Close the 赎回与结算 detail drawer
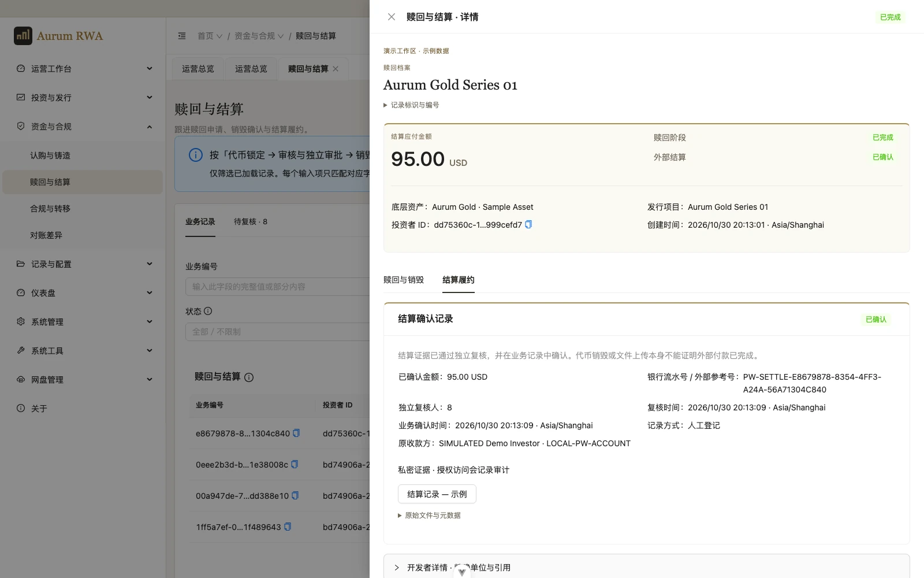The height and width of the screenshot is (578, 924). point(392,17)
